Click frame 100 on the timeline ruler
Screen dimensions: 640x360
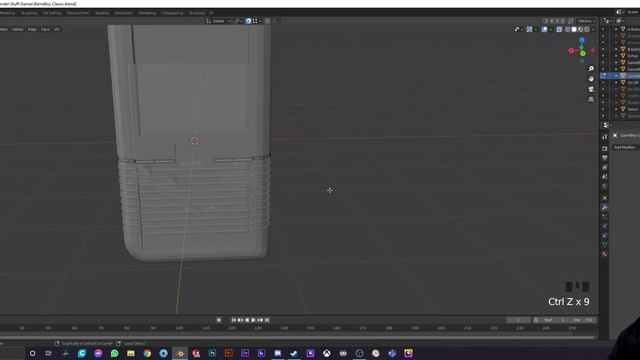[179, 328]
